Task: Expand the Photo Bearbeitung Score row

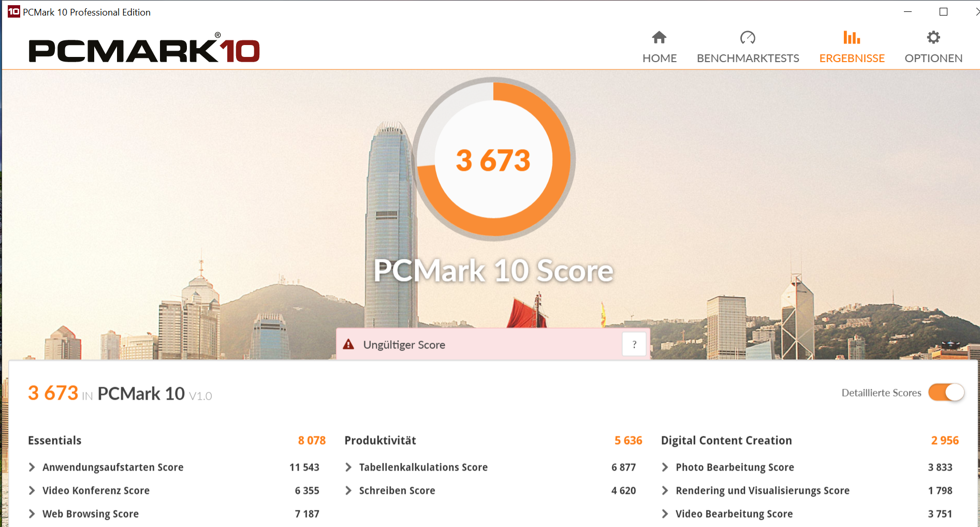Action: tap(665, 467)
